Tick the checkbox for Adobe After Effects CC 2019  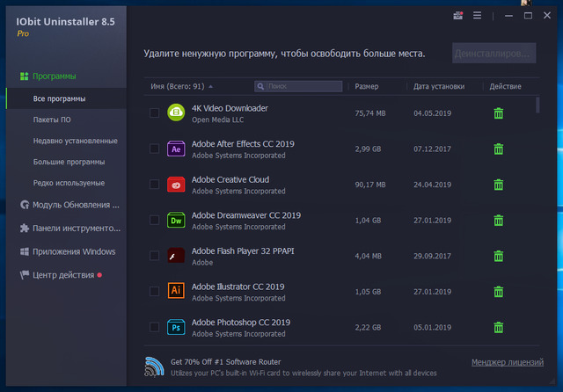pos(155,149)
